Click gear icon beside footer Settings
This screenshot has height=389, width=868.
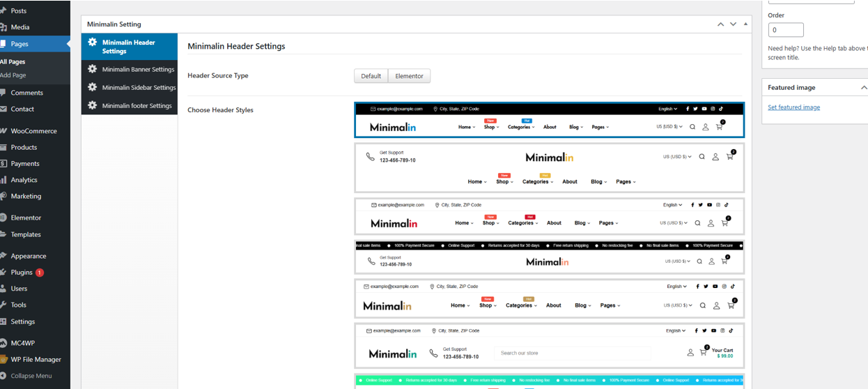(92, 105)
